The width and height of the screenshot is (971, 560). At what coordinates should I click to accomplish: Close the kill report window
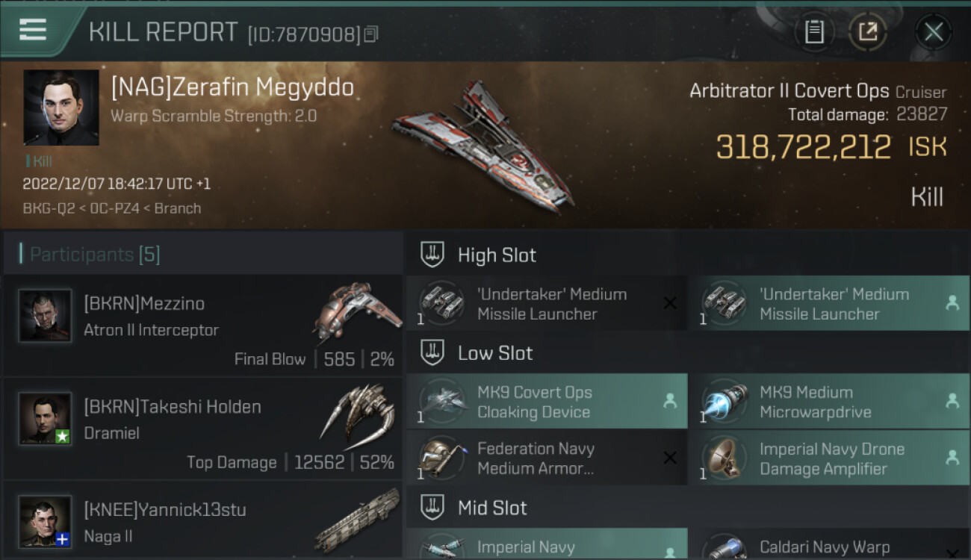tap(934, 31)
